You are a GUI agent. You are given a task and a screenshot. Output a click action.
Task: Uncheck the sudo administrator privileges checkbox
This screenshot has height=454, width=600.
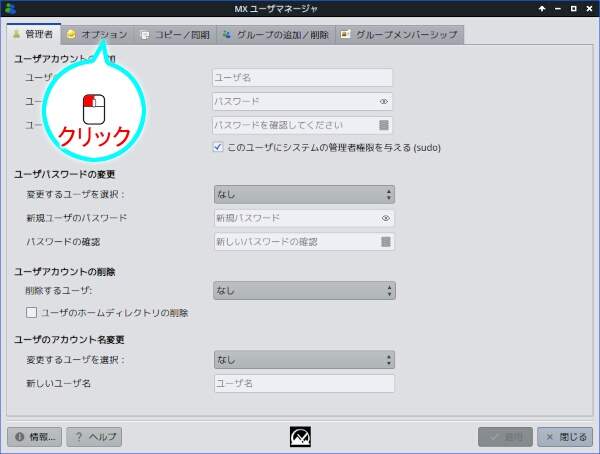pyautogui.click(x=219, y=147)
